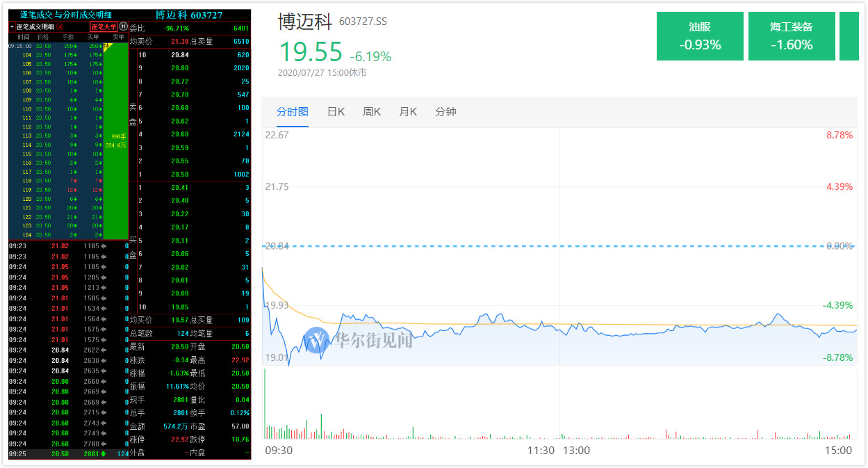The width and height of the screenshot is (868, 468).
Task: Select sell order price 20.70
Action: point(179,95)
